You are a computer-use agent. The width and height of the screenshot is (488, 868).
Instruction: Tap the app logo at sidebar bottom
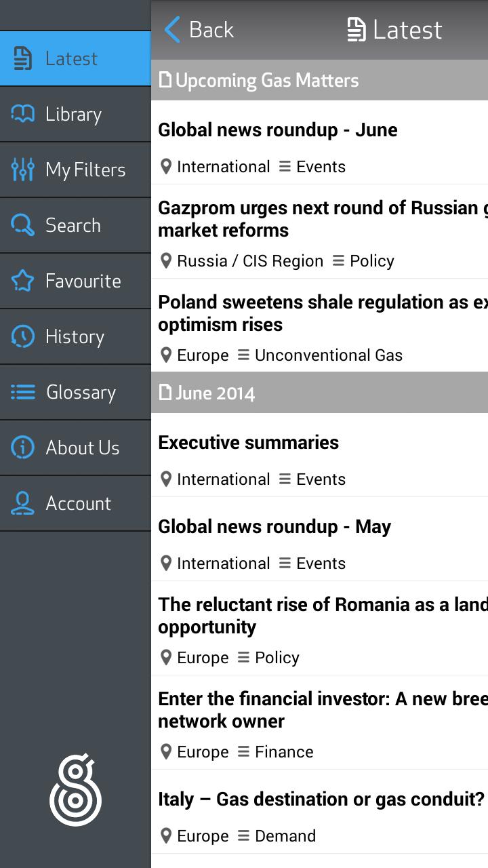(75, 791)
